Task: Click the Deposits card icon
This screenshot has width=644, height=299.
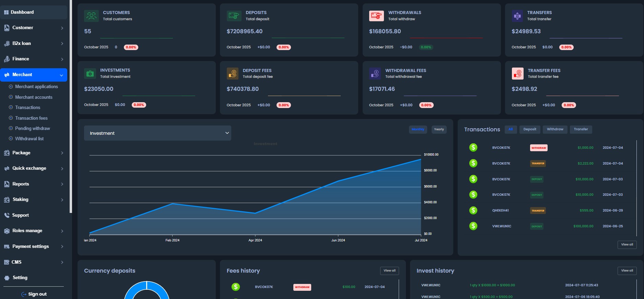Action: (x=234, y=16)
